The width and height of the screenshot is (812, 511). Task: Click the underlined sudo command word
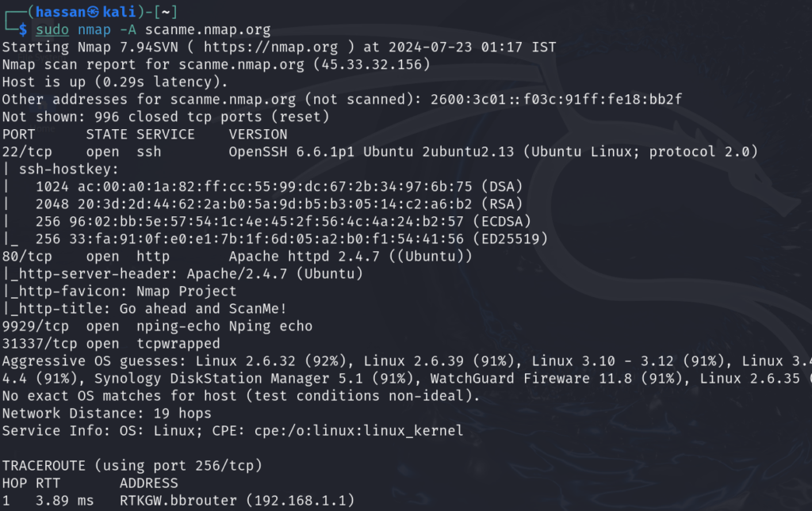click(52, 29)
